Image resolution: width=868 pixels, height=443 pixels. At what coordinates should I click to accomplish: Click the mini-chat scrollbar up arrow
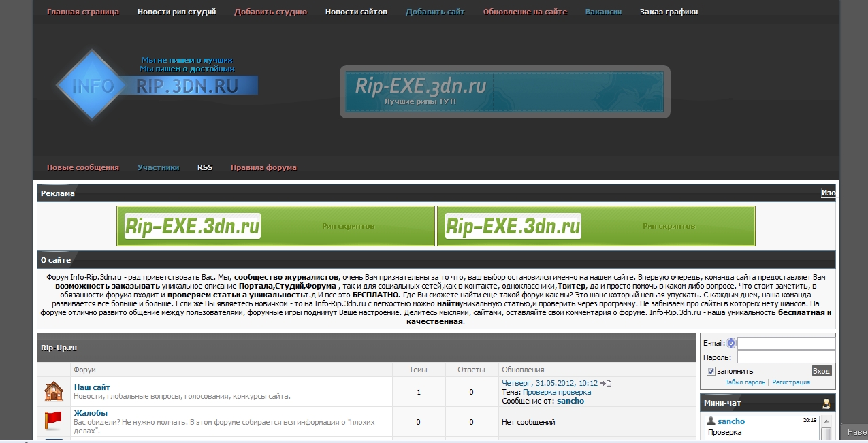pos(826,422)
